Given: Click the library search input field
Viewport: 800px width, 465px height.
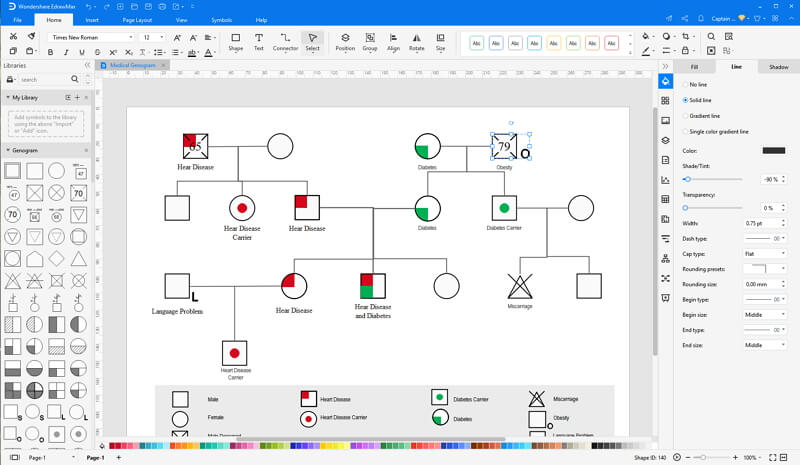Looking at the screenshot, I should point(43,80).
